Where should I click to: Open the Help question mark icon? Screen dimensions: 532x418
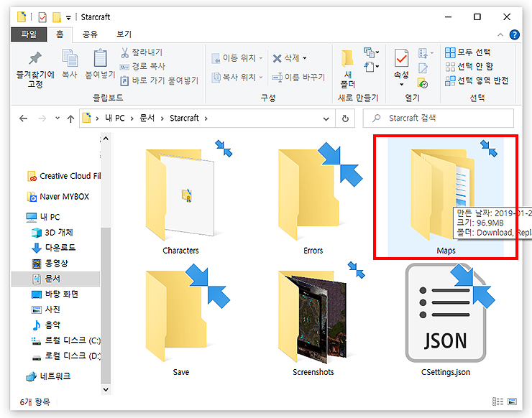point(514,34)
